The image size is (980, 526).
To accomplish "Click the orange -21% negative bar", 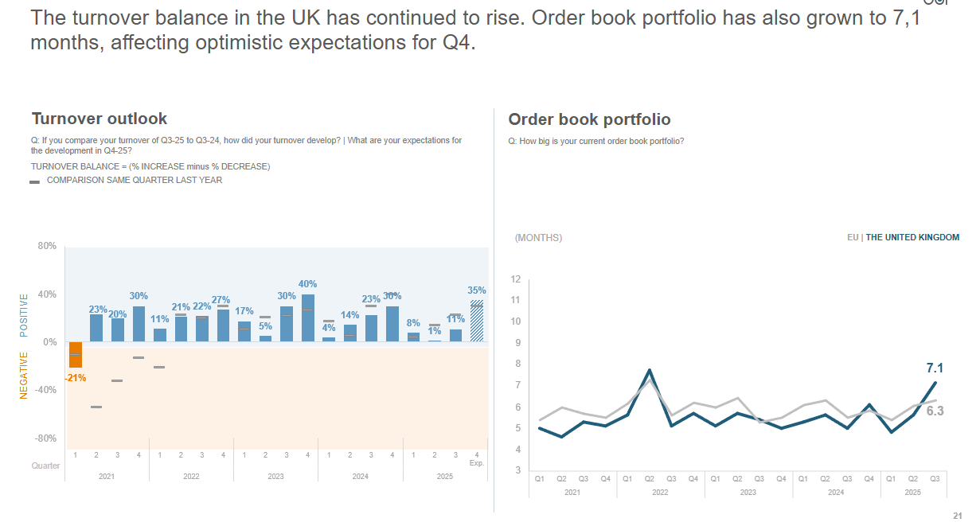I will click(75, 355).
